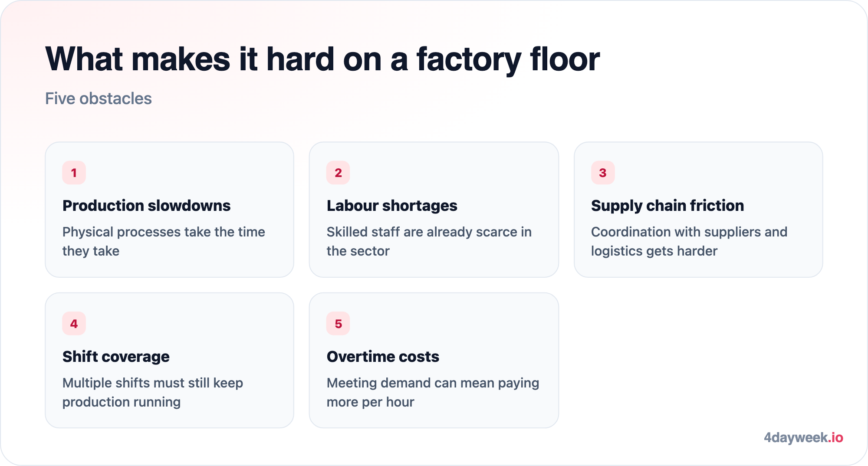Click the '.io' red part of logo

tap(836, 437)
